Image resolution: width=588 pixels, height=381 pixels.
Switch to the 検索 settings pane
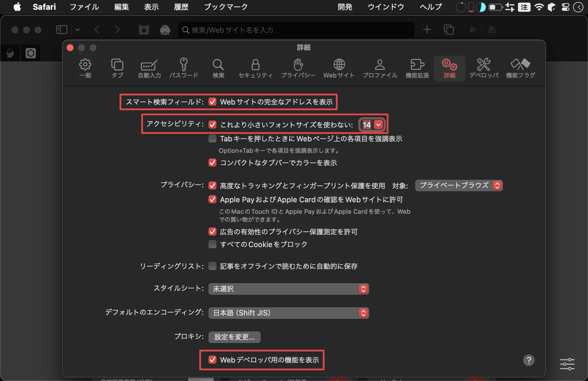(218, 68)
